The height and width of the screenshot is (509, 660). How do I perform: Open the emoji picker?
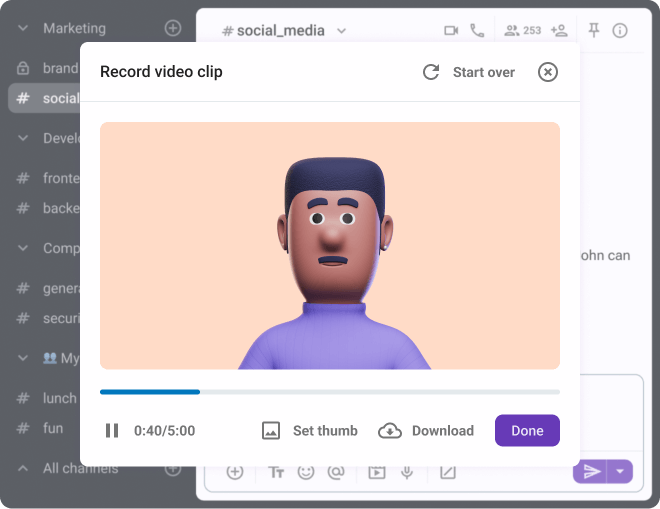(306, 472)
